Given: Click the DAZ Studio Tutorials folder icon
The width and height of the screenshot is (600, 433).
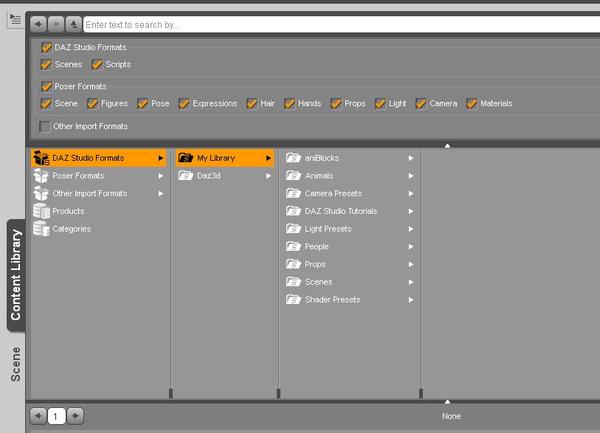Looking at the screenshot, I should click(x=293, y=211).
